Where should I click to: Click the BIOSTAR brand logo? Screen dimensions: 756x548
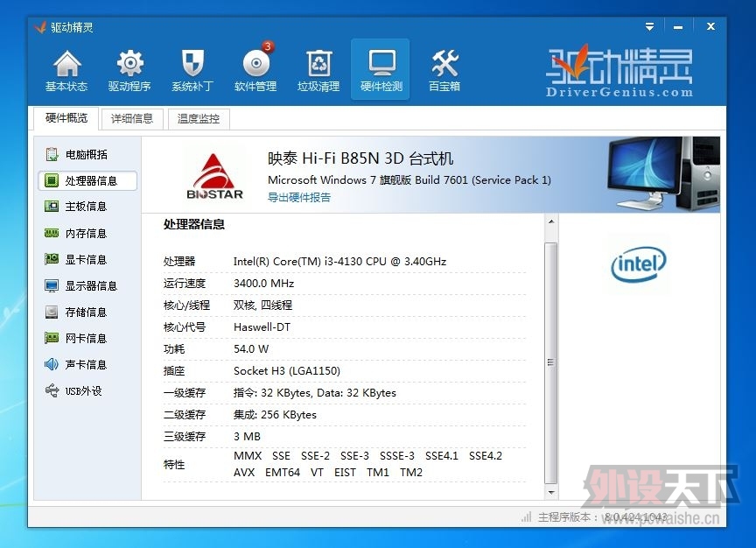(x=214, y=177)
